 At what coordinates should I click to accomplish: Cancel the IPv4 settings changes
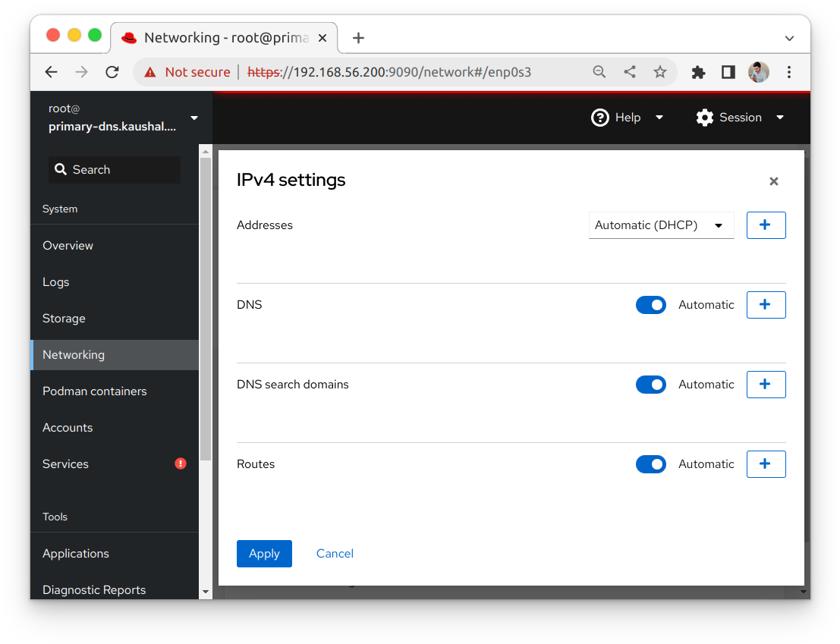335,553
